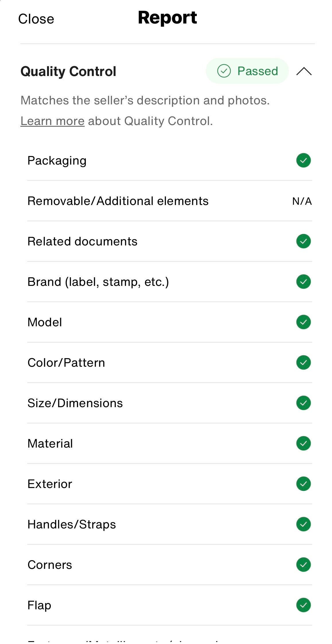Open the Learn more link
The height and width of the screenshot is (644, 332).
pyautogui.click(x=53, y=121)
